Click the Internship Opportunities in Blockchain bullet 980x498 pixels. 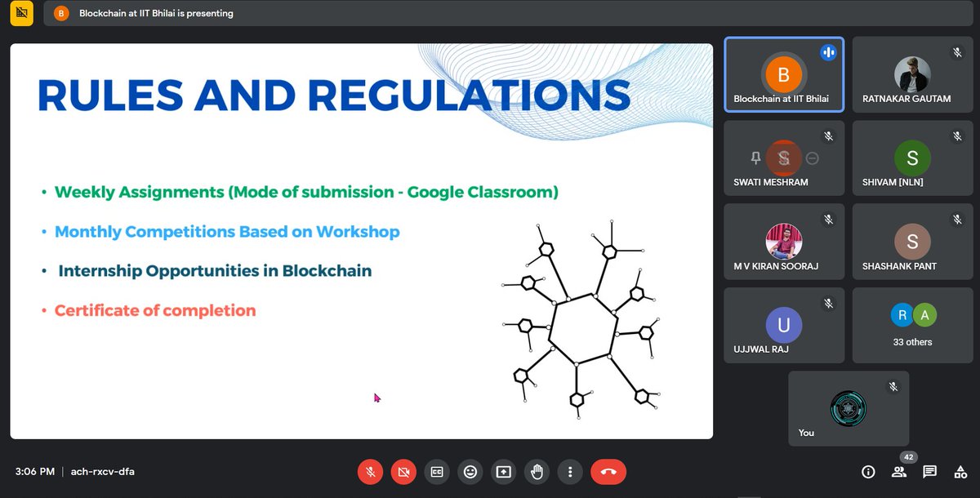coord(215,270)
